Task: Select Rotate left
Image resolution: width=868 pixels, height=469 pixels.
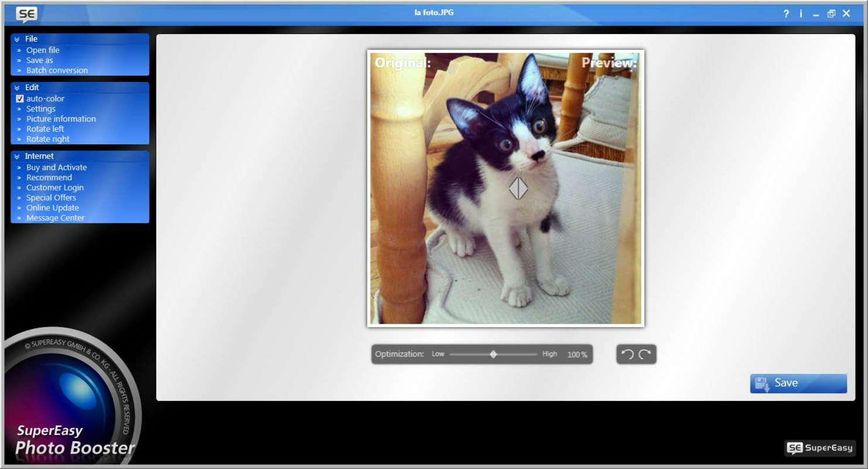Action: pos(45,128)
